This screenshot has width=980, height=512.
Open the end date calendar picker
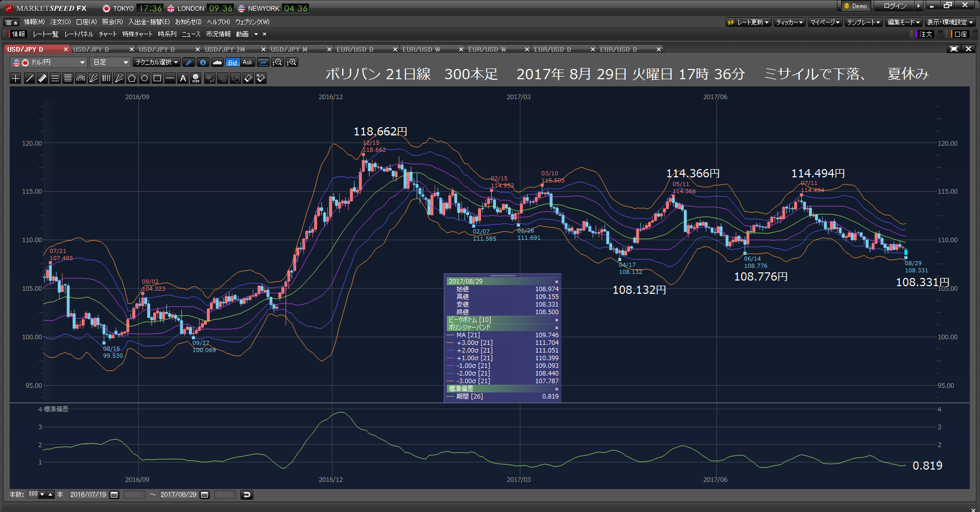[x=205, y=495]
